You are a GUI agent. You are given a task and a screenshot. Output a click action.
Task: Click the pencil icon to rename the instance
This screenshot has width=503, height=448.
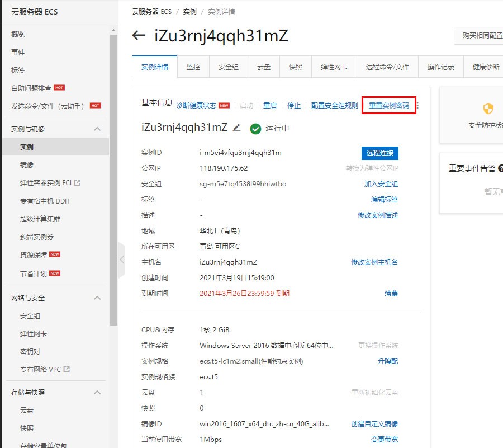[235, 127]
